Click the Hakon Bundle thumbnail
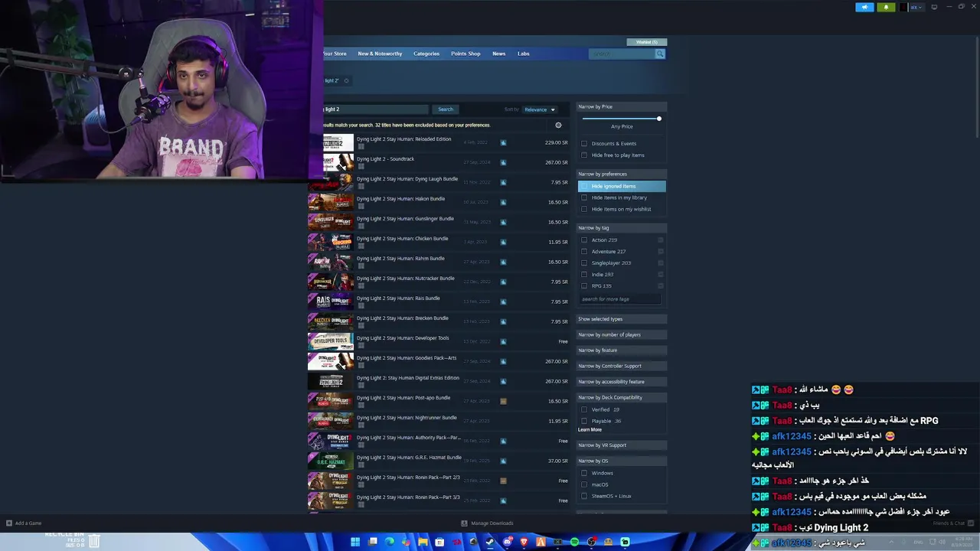This screenshot has width=980, height=551. pos(331,202)
